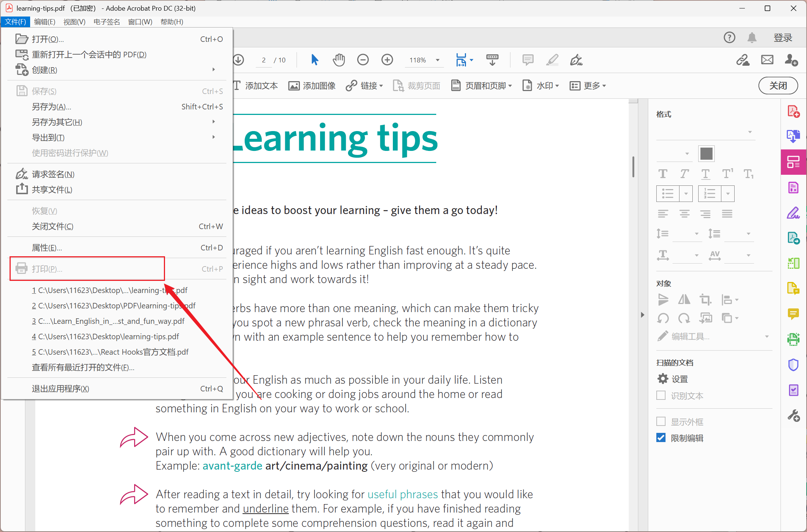Image resolution: width=807 pixels, height=532 pixels.
Task: Open the 118% zoom level dropdown
Action: [x=437, y=60]
